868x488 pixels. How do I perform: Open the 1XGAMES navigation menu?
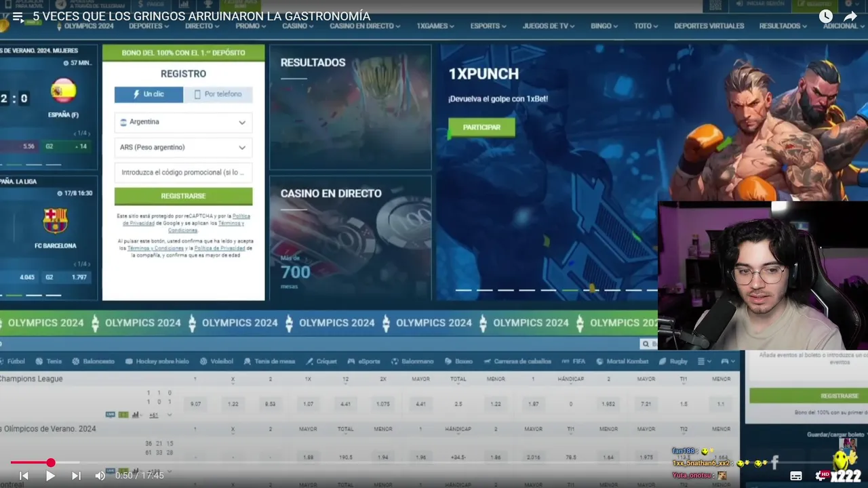click(x=435, y=26)
